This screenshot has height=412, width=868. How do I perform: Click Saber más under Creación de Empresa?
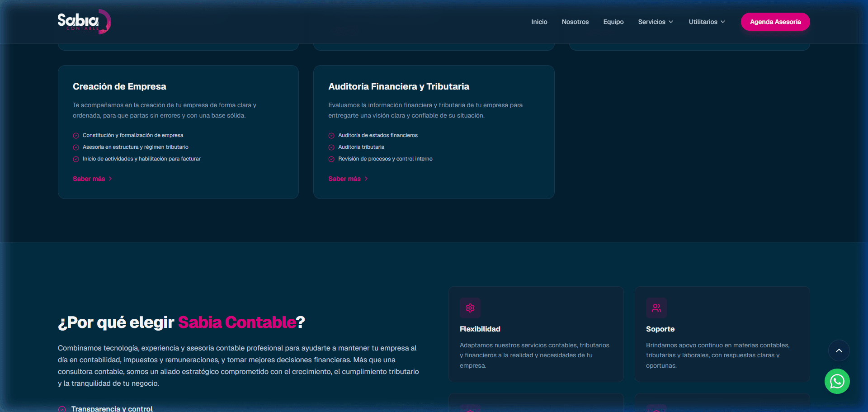click(x=92, y=179)
